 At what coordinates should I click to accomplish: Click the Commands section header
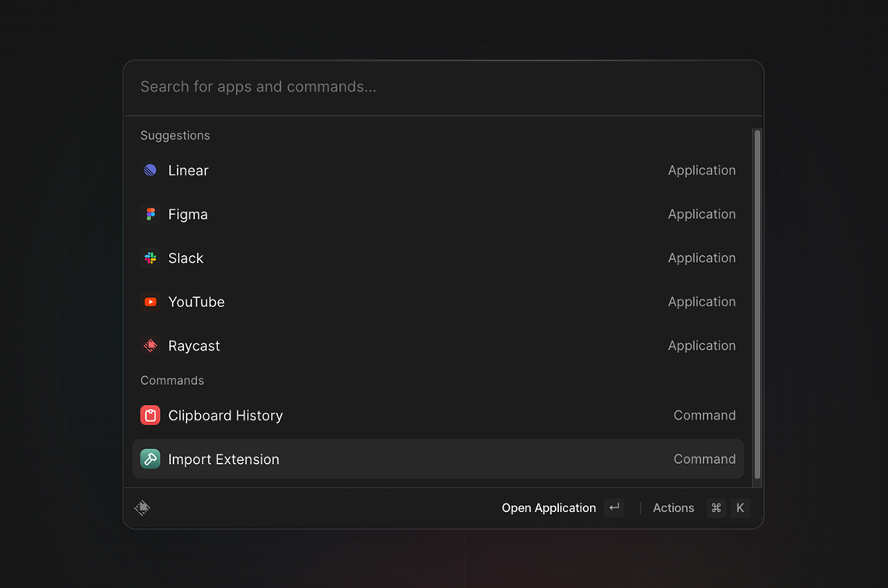tap(172, 380)
